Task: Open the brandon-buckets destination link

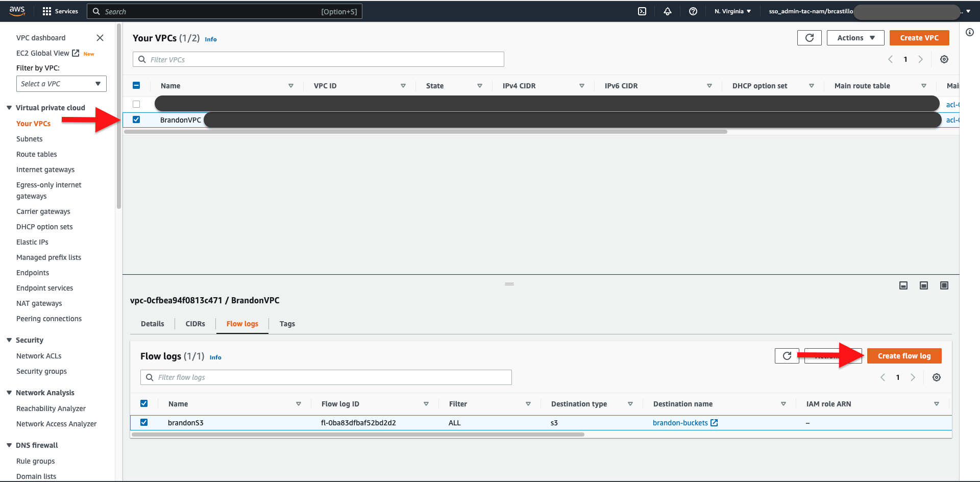Action: (x=681, y=422)
